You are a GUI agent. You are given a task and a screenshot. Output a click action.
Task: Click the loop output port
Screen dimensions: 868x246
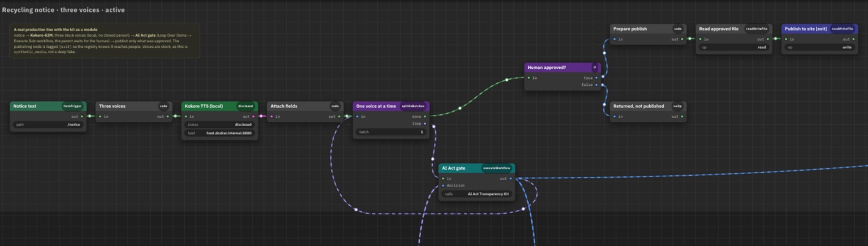click(x=424, y=123)
